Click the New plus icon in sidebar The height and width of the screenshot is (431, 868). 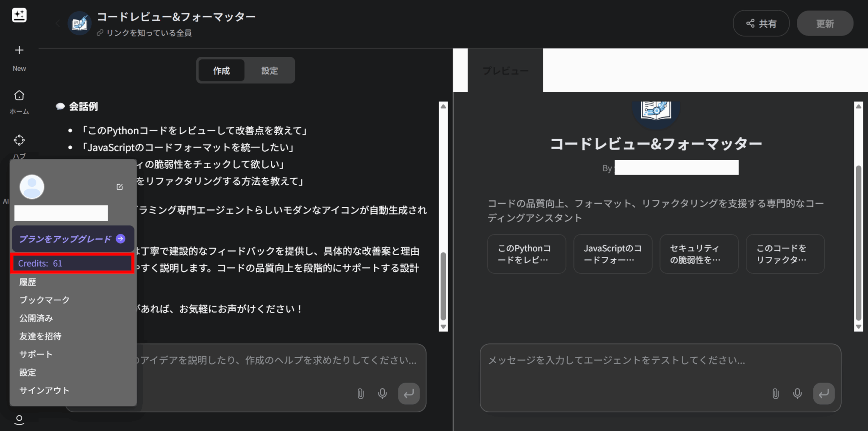pyautogui.click(x=19, y=50)
